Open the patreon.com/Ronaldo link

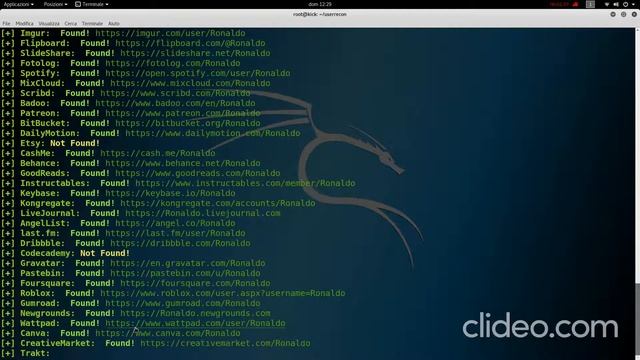tap(183, 113)
